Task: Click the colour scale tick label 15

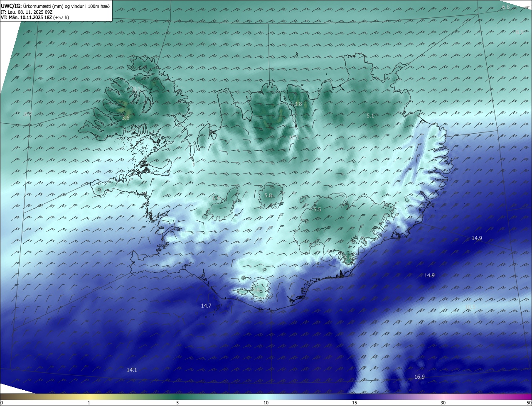Action: click(355, 403)
